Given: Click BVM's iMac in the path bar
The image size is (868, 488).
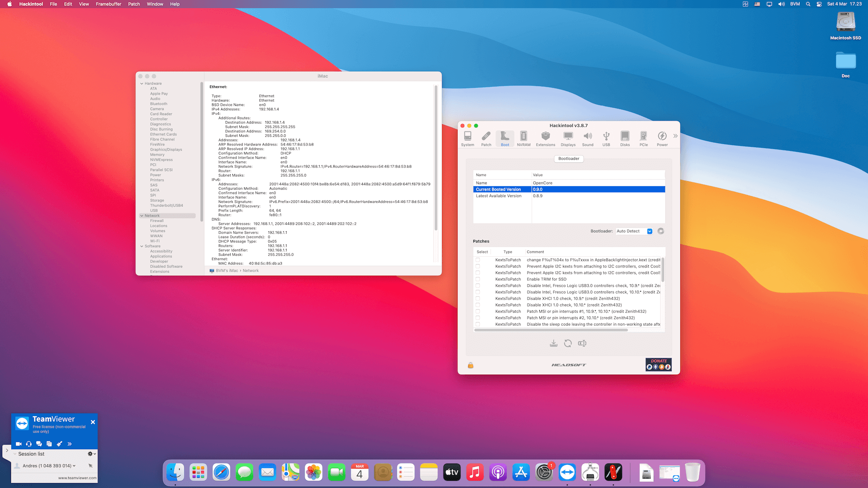Looking at the screenshot, I should tap(227, 271).
